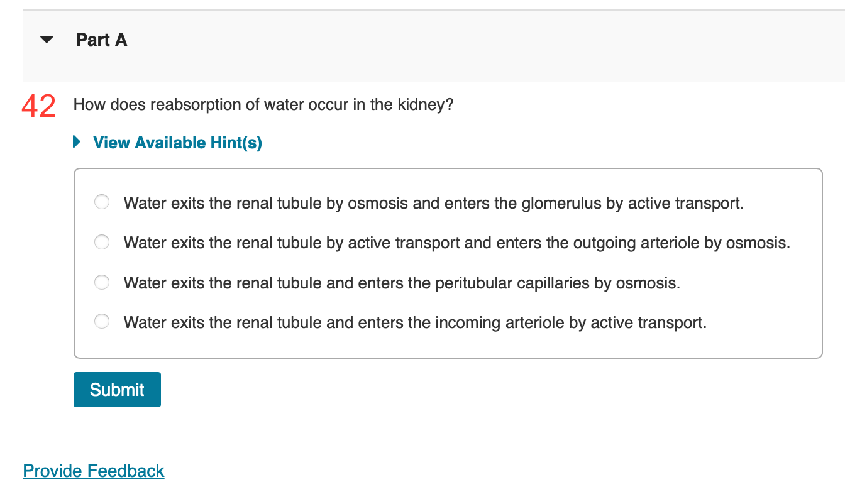This screenshot has width=845, height=504.
Task: Choose the 'outgoing arteriole by osmosis' answer
Action: pos(101,242)
